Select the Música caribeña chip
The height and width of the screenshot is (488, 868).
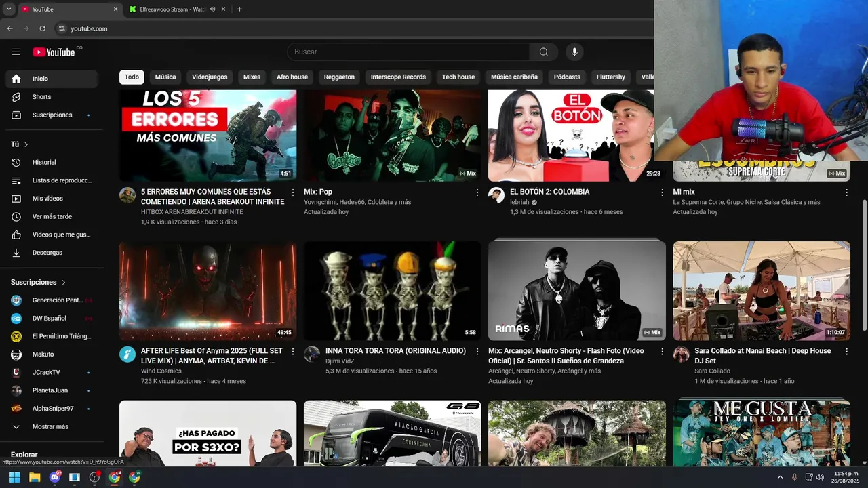click(x=514, y=77)
